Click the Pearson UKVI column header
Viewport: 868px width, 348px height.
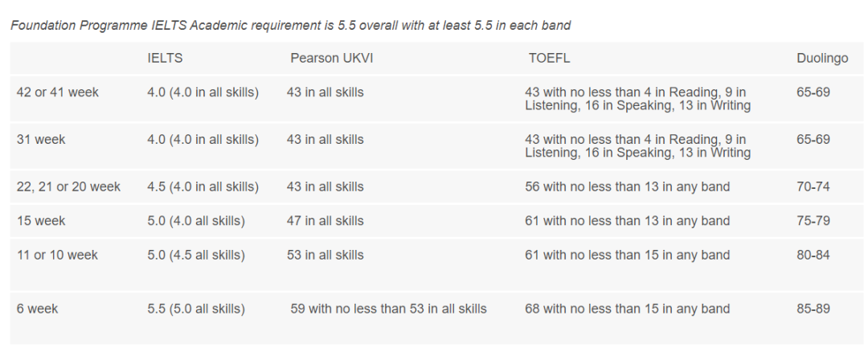pyautogui.click(x=333, y=59)
